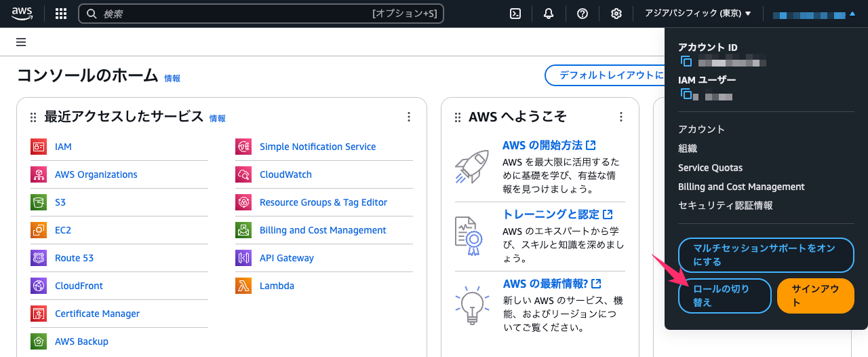Click the drag handle of AWS へようこそ widget
868x357 pixels.
458,117
